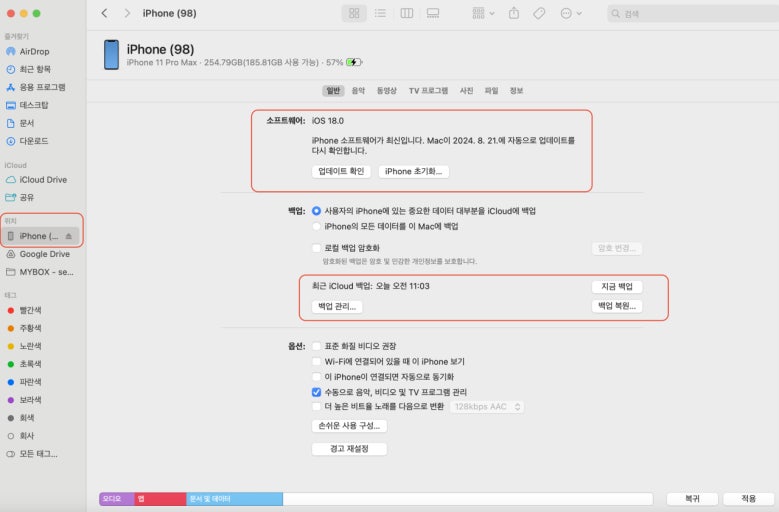779x512 pixels.
Task: Switch to the TV 프로그램 tab
Action: [x=428, y=90]
